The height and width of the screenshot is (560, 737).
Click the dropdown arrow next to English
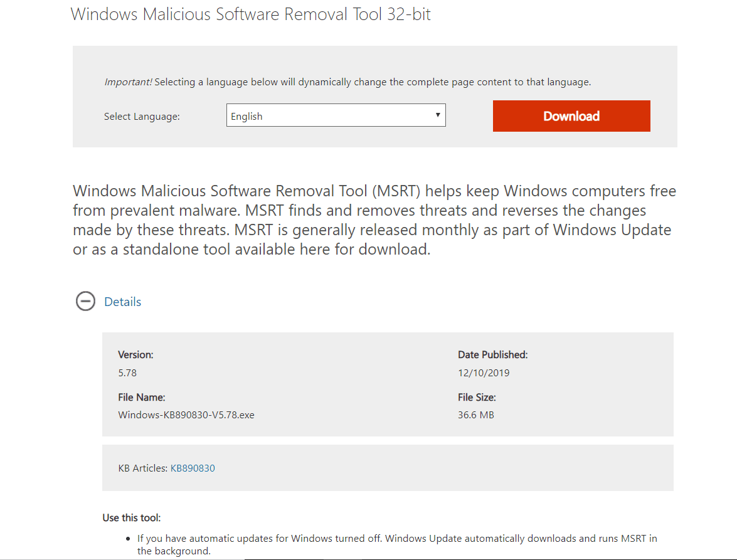point(438,115)
